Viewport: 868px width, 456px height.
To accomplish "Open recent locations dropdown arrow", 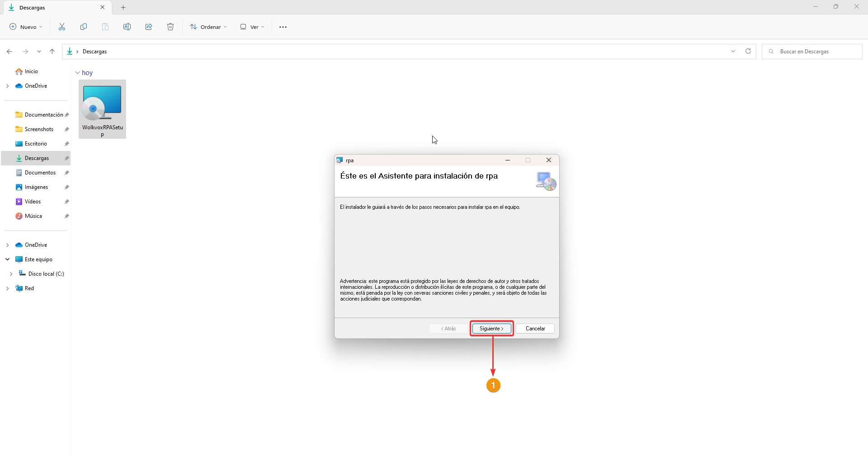I will (39, 52).
